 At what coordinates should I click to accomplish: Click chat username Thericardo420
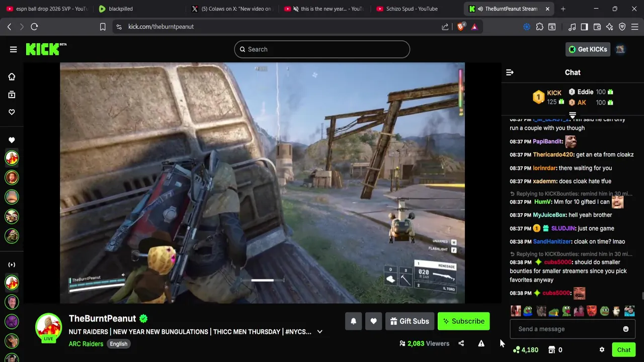coord(553,155)
